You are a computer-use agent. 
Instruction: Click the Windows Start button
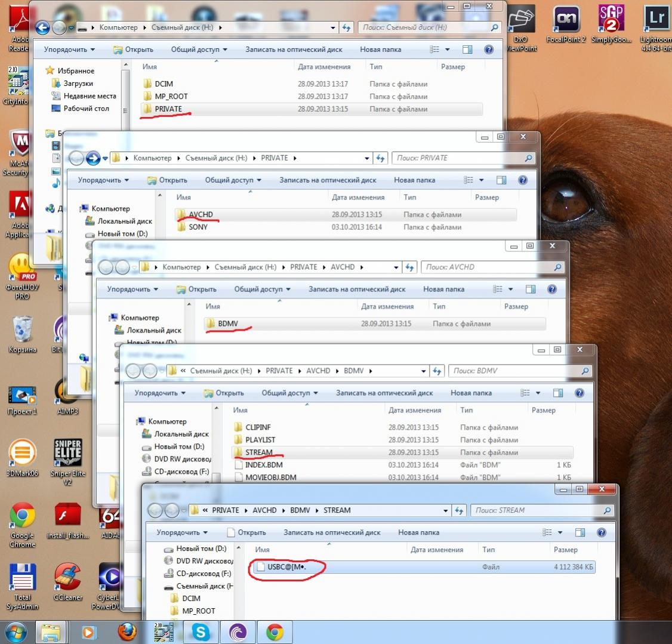14,632
